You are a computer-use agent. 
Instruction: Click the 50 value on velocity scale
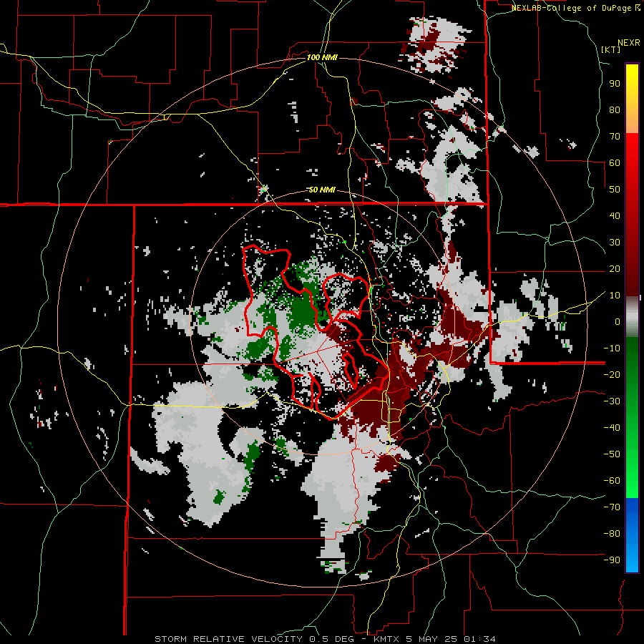pos(615,190)
